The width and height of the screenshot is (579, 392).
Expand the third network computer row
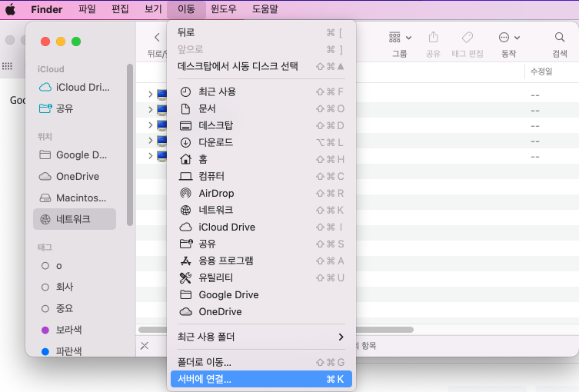[150, 125]
